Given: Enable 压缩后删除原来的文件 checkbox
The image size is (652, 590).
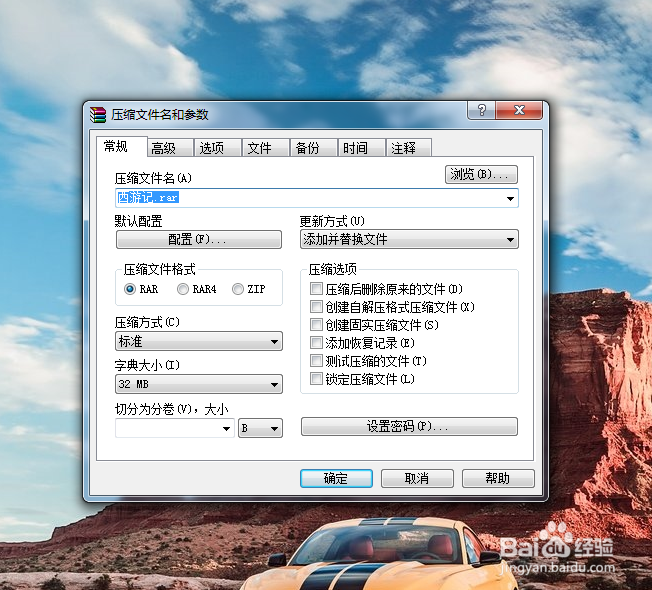Looking at the screenshot, I should click(316, 289).
